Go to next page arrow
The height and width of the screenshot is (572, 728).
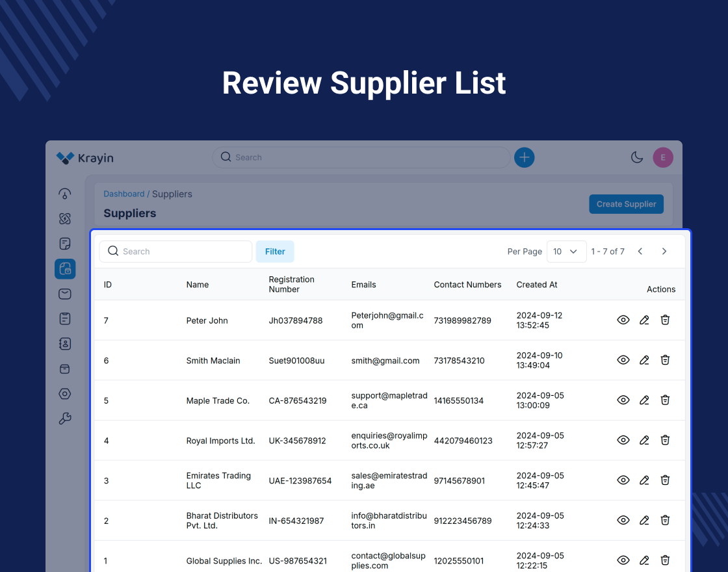click(x=664, y=251)
